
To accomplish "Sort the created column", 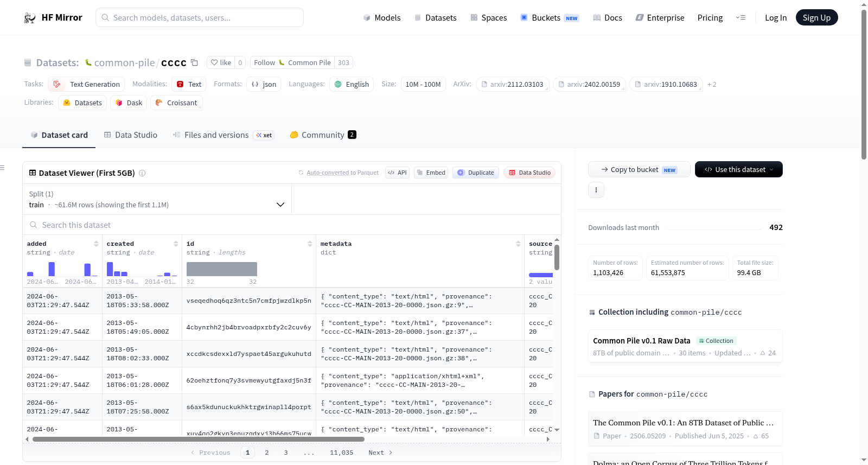I will point(176,244).
